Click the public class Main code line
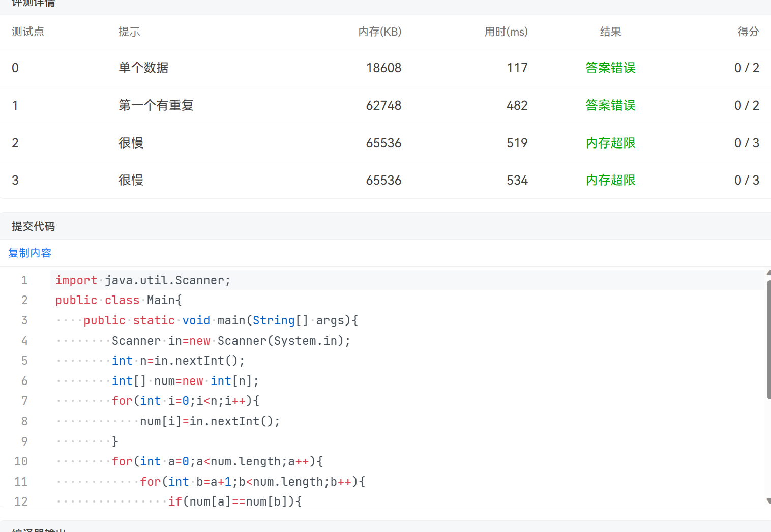The height and width of the screenshot is (532, 771). (118, 300)
